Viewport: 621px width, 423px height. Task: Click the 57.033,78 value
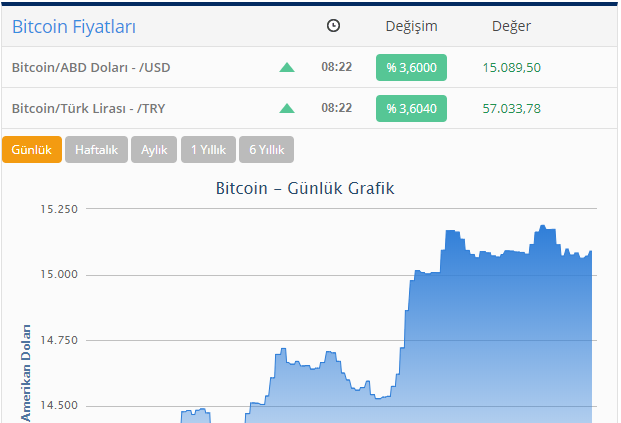click(x=511, y=109)
